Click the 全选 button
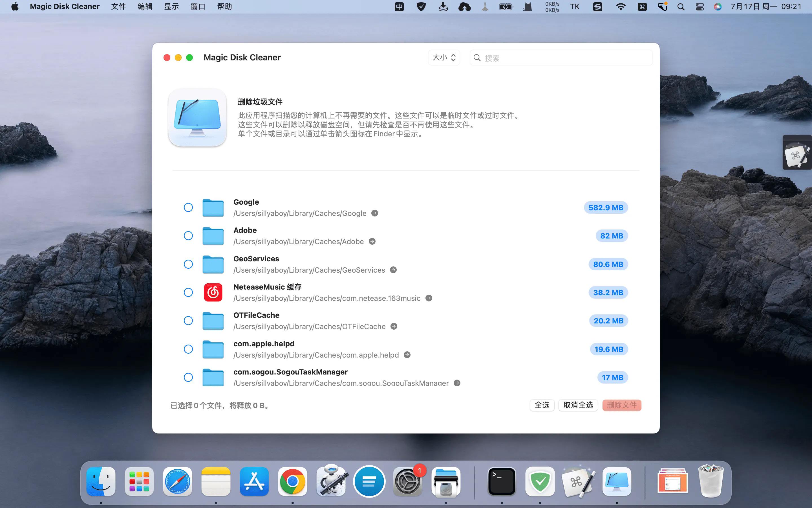Screen dimensions: 812x508 pyautogui.click(x=542, y=405)
